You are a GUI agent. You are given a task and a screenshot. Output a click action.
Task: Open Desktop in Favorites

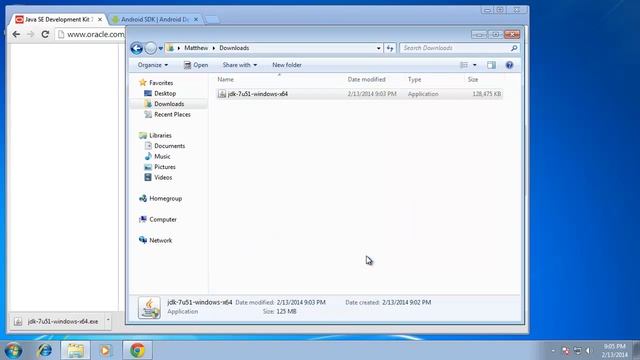(165, 93)
